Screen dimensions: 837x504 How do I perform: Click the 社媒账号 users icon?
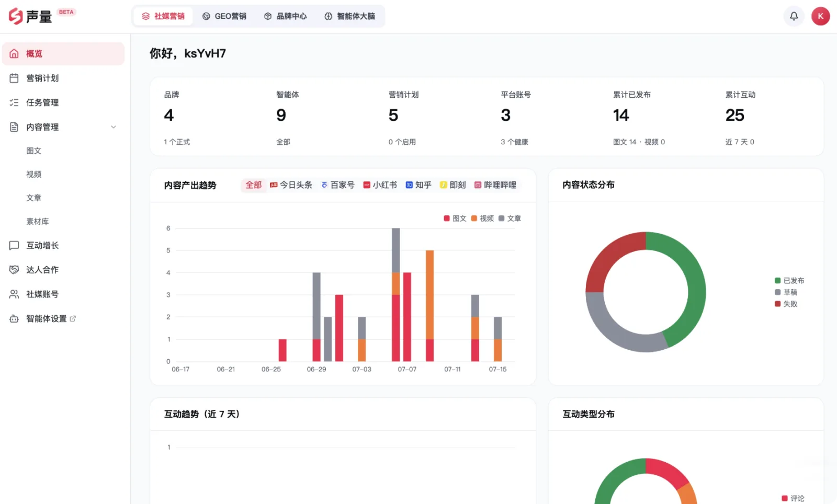click(14, 294)
